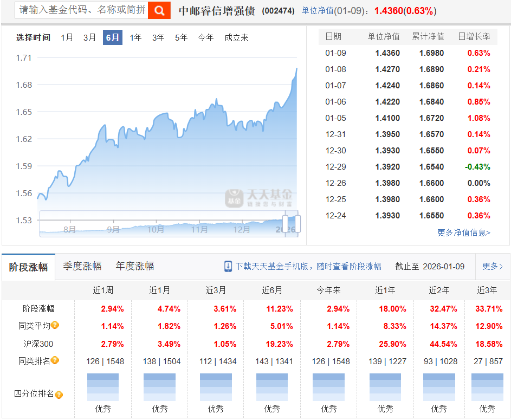Switch to the 3年 time range
This screenshot has height=420, width=511.
coord(158,38)
